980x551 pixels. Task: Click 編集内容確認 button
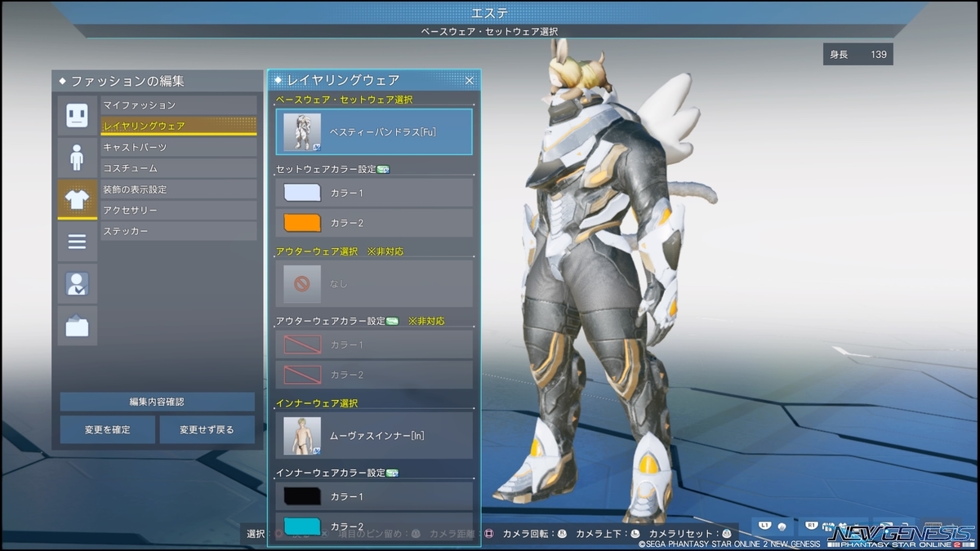pyautogui.click(x=158, y=402)
